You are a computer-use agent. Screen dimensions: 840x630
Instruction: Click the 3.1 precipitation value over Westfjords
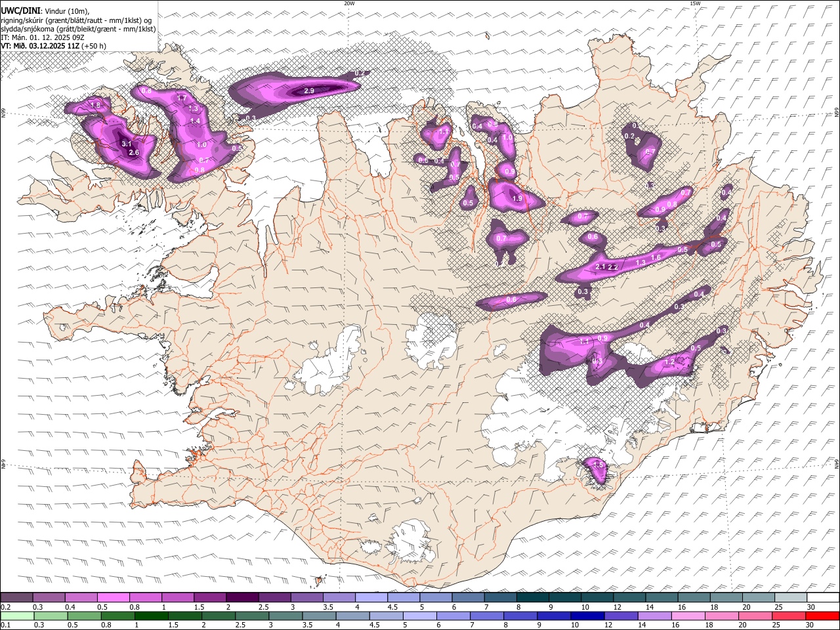tap(127, 144)
